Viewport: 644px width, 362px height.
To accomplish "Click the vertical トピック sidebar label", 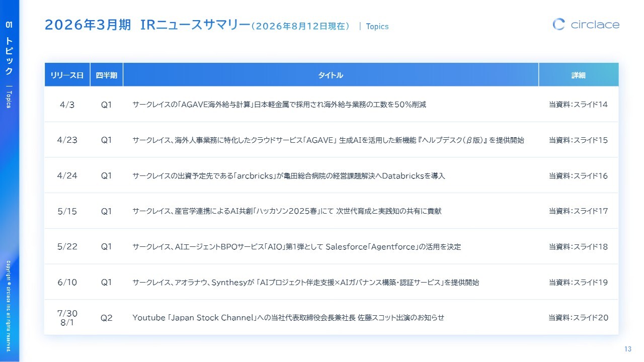I will pyautogui.click(x=9, y=56).
